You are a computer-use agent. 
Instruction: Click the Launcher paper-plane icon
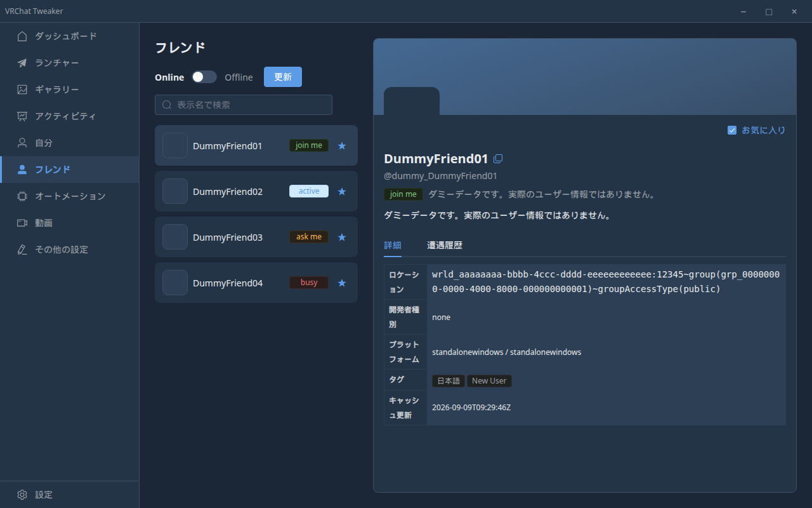click(22, 63)
